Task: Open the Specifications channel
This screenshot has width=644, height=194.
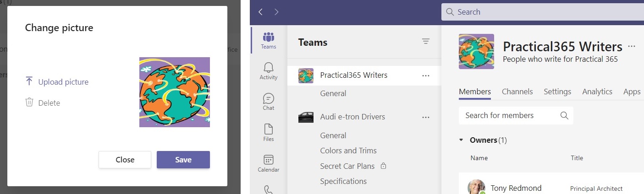Action: click(343, 181)
